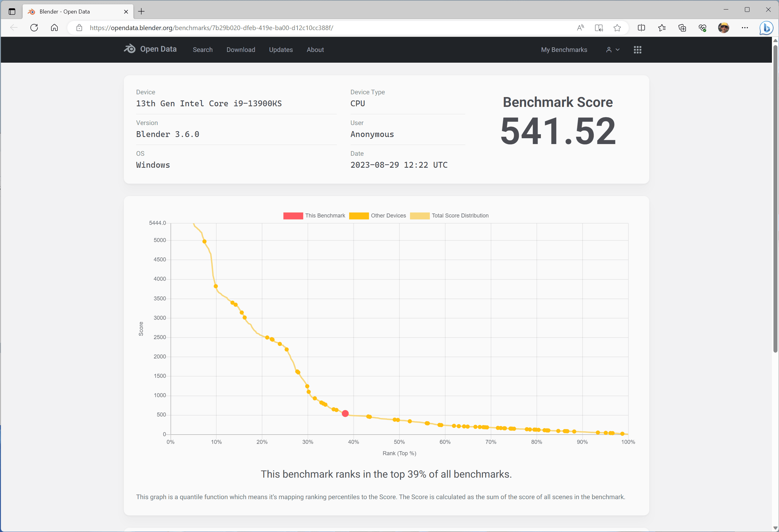Activate Read aloud icon

coord(580,28)
